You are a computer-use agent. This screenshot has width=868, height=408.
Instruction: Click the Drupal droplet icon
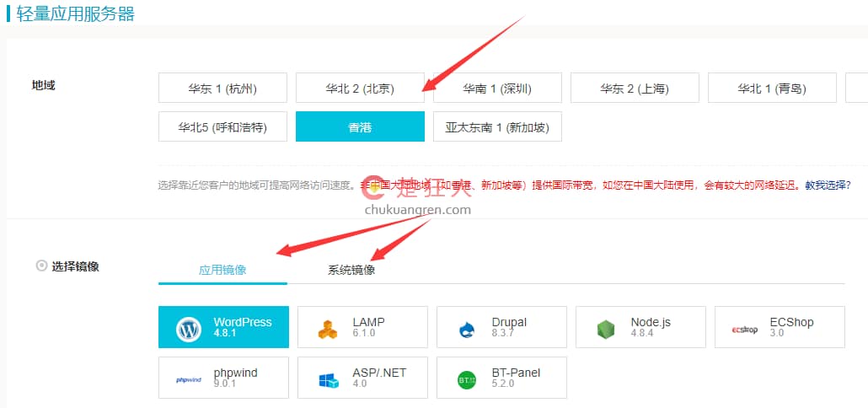pyautogui.click(x=467, y=330)
